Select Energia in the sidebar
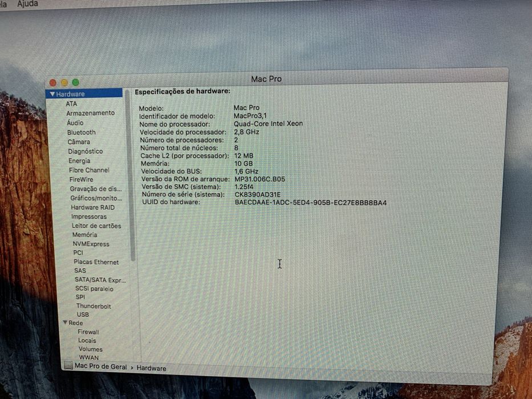 (x=79, y=161)
